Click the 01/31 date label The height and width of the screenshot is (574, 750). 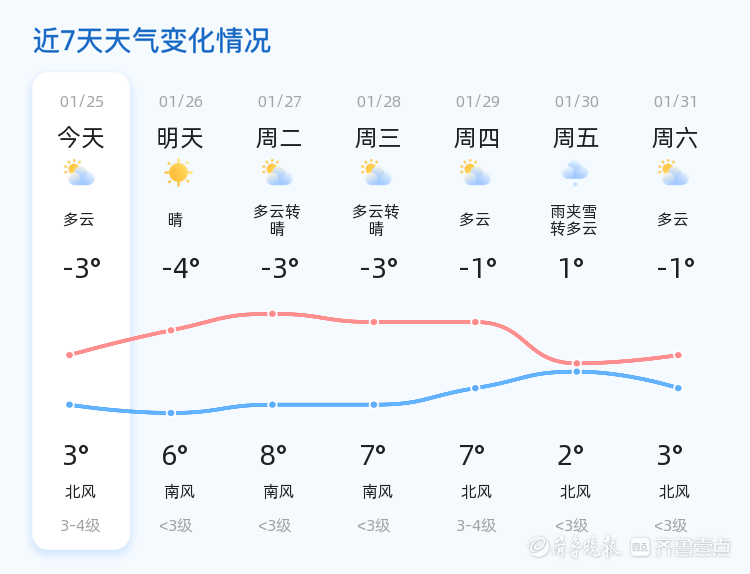[675, 102]
